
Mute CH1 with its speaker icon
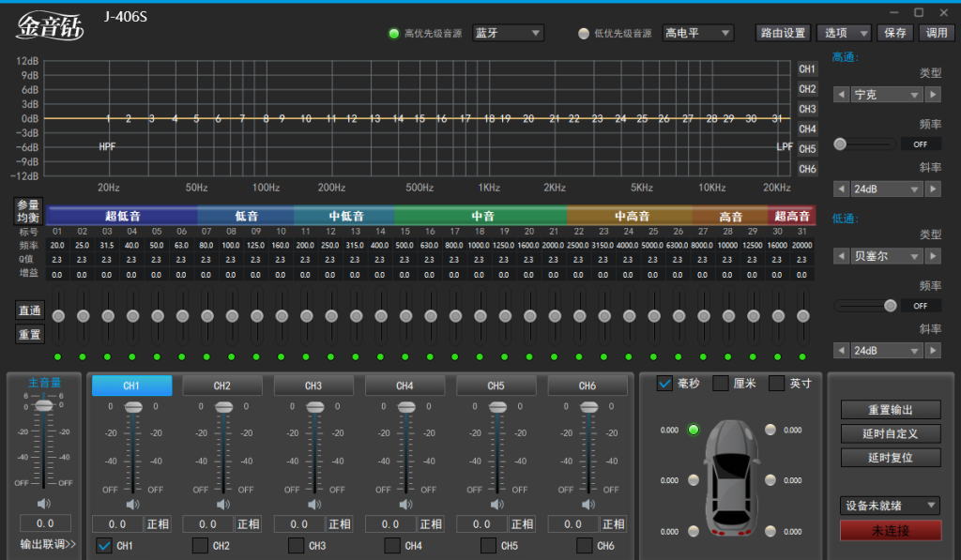132,505
